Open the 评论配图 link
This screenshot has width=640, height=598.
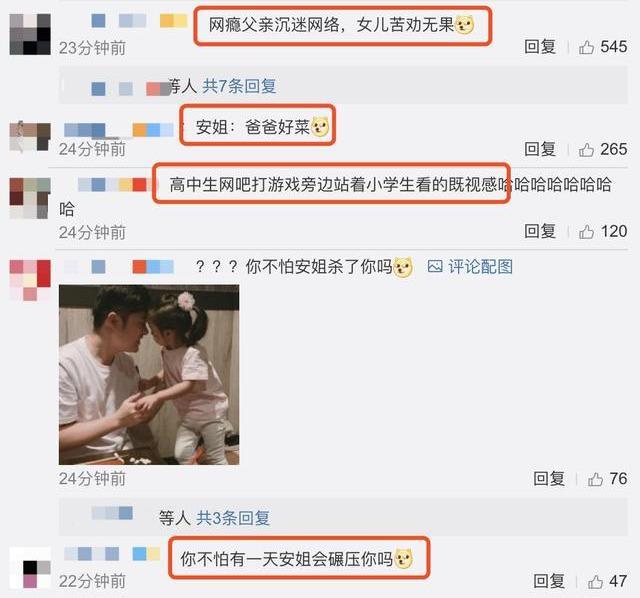coord(480,267)
